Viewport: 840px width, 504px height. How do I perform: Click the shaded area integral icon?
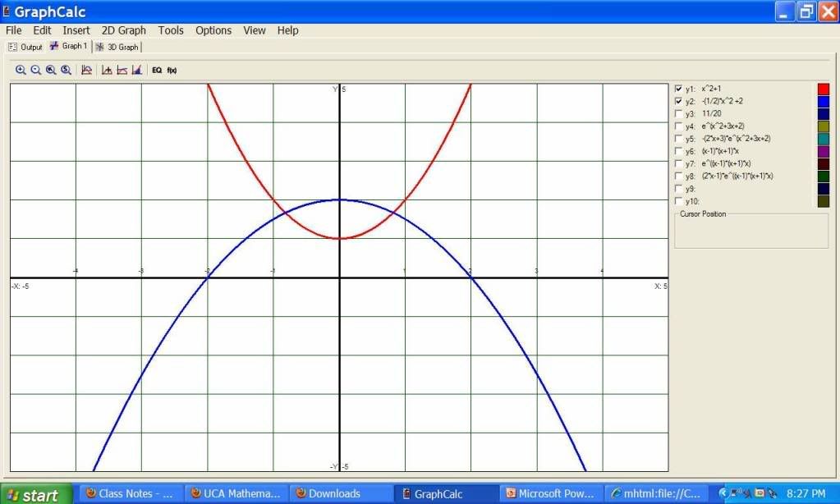(137, 70)
